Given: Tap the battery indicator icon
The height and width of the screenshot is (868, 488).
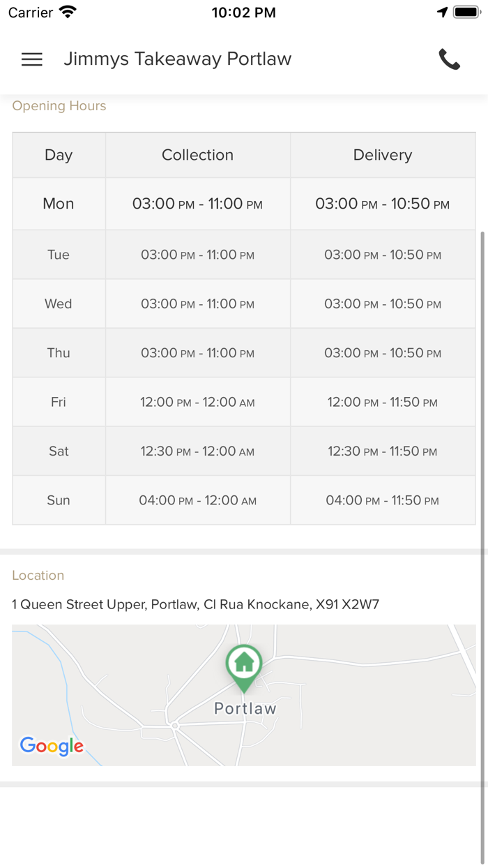Looking at the screenshot, I should tap(466, 13).
